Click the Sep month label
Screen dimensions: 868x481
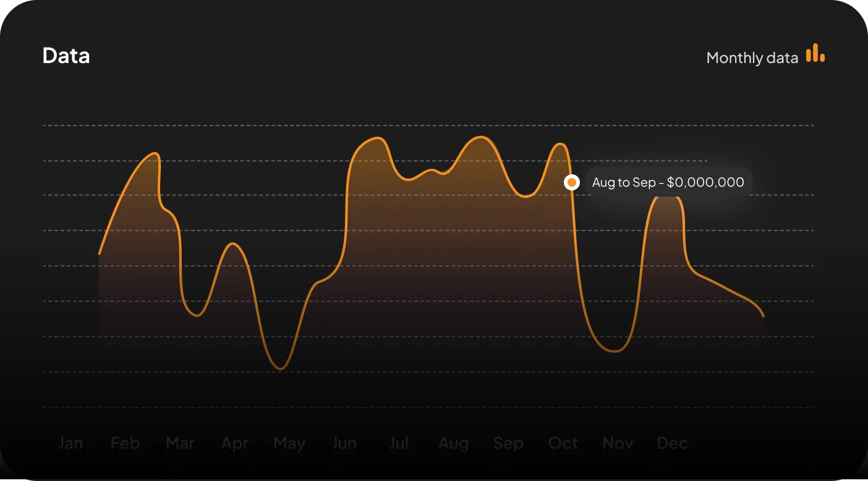tap(508, 444)
